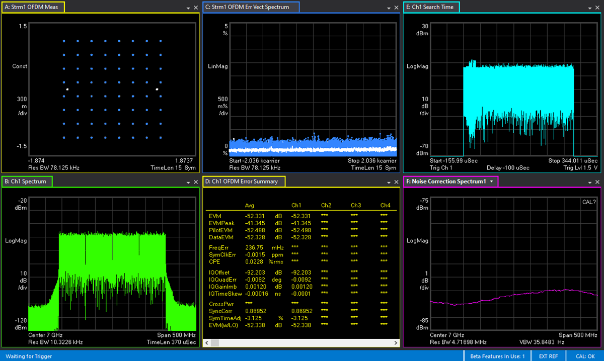Click Start -155.99 uSec in trace E
Image resolution: width=604 pixels, height=361 pixels.
pyautogui.click(x=454, y=161)
